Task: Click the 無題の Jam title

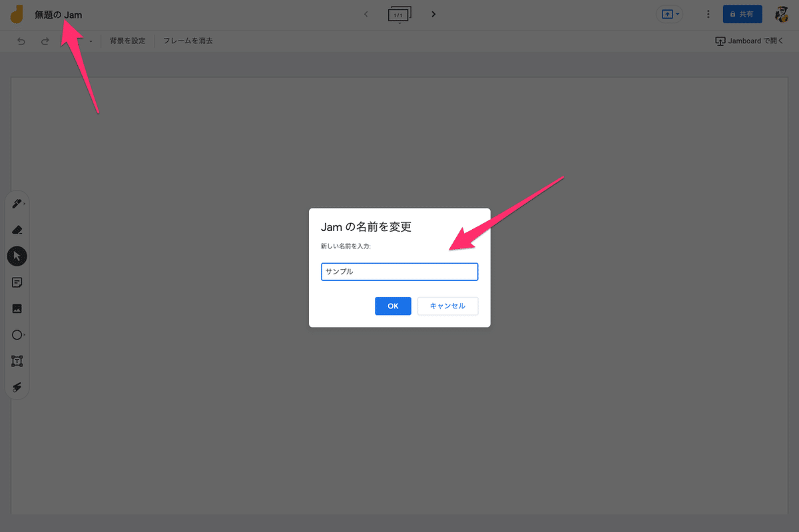Action: coord(59,15)
